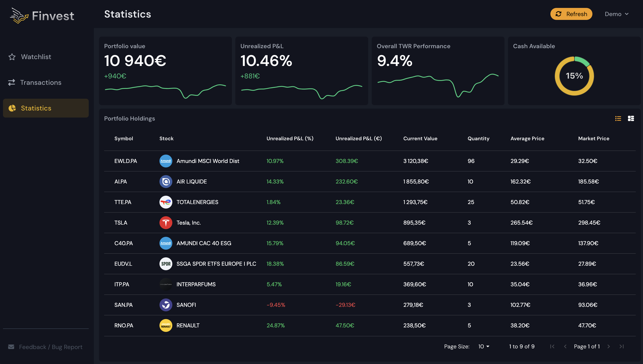643x364 pixels.
Task: Click the Refresh button
Action: pyautogui.click(x=571, y=14)
